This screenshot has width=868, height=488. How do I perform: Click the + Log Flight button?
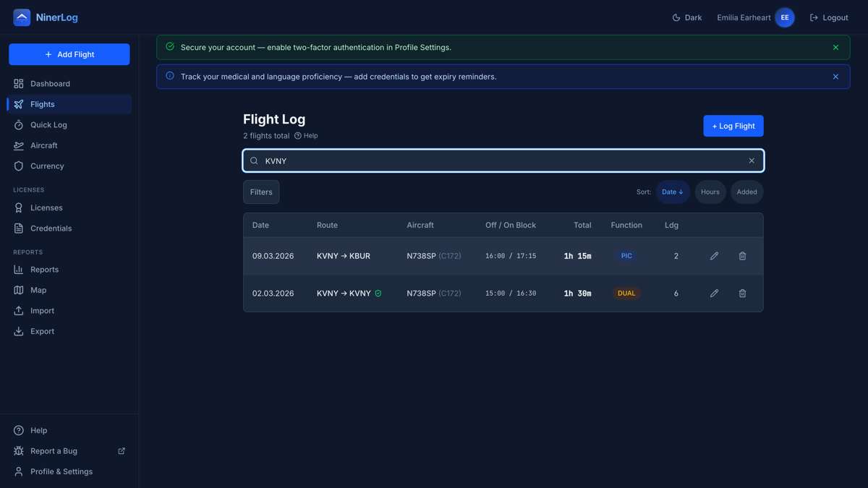733,126
